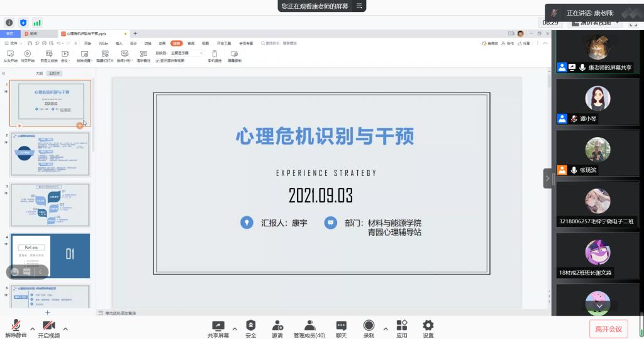Select 康老师的屏幕共享 participant tile
Screen dimensions: 644x339
click(597, 52)
